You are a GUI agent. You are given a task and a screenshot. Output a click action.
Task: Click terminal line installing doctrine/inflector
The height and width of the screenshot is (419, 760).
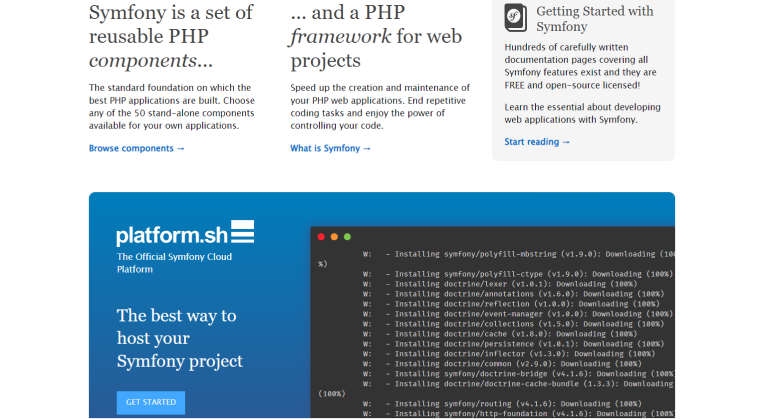click(509, 354)
